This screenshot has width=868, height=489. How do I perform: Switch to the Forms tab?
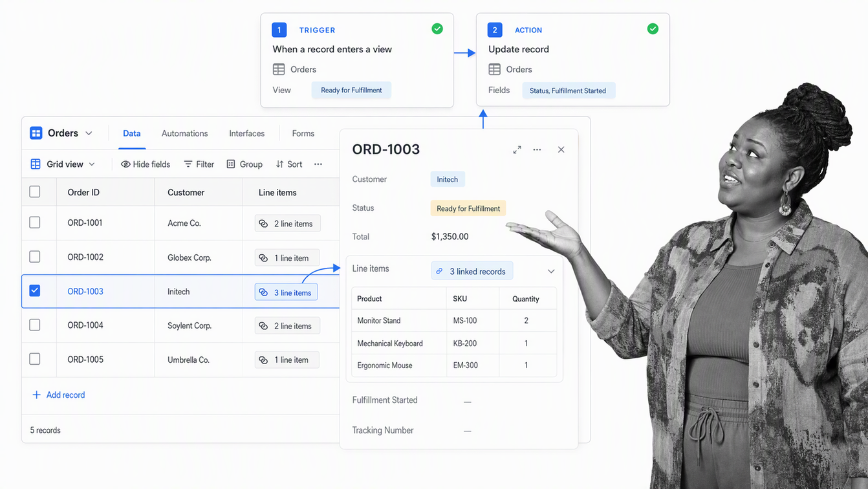(x=303, y=133)
